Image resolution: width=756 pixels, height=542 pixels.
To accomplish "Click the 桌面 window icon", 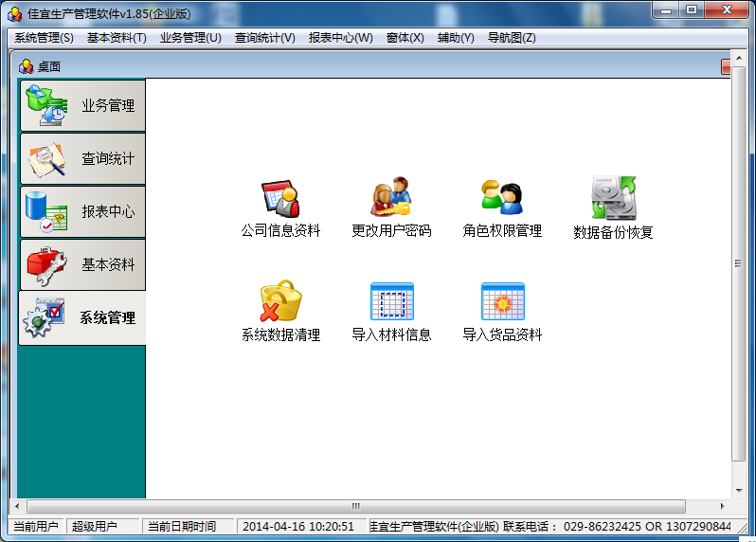I will tap(26, 66).
